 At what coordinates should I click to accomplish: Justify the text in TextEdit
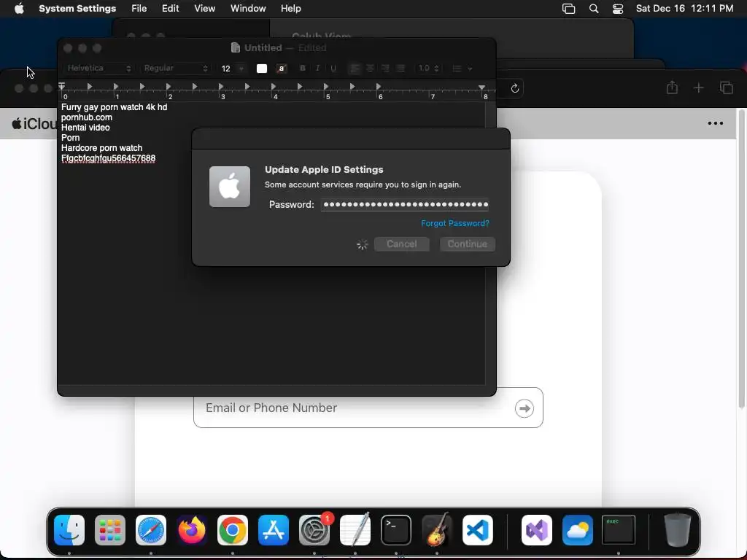click(400, 69)
